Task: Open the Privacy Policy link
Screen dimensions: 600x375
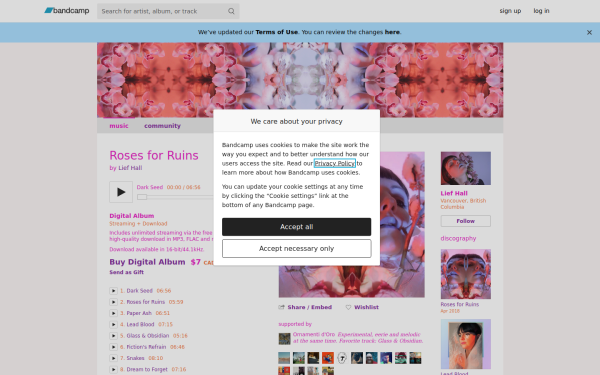Action: tap(335, 163)
